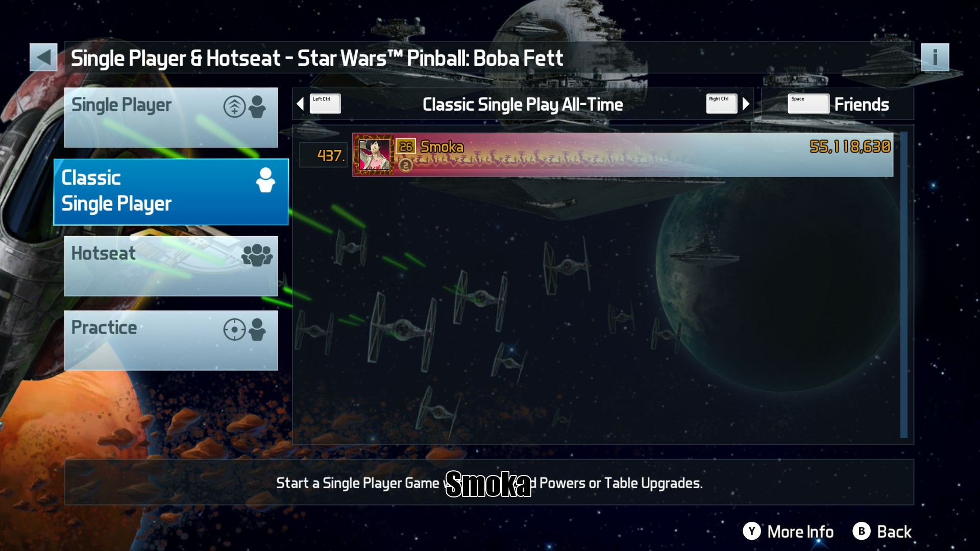Select the Hotseat mode

171,266
